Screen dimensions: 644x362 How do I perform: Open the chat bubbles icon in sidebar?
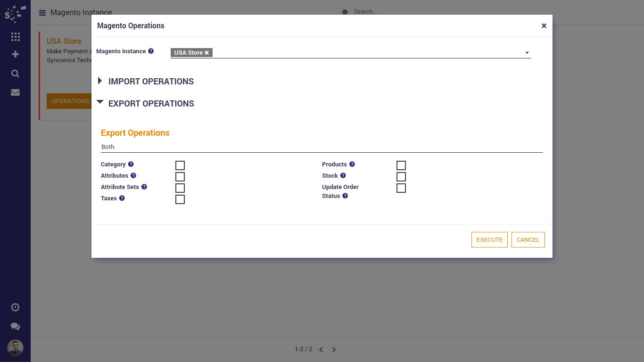pos(15,326)
